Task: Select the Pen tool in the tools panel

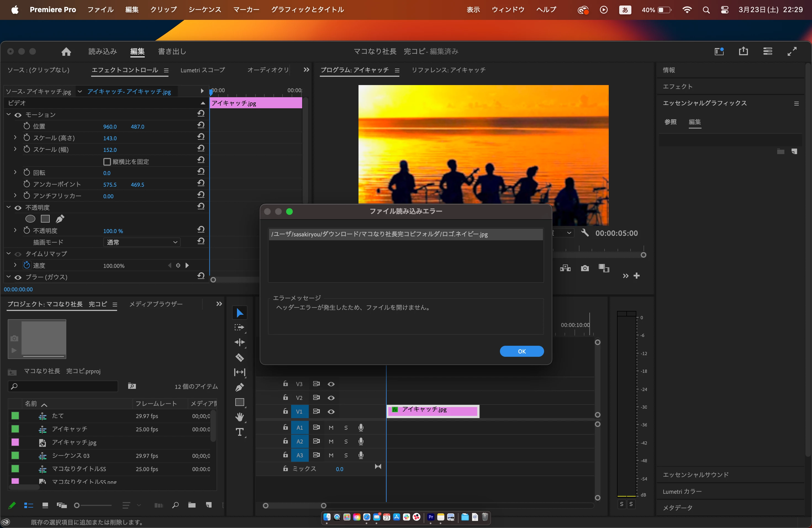Action: pos(239,387)
